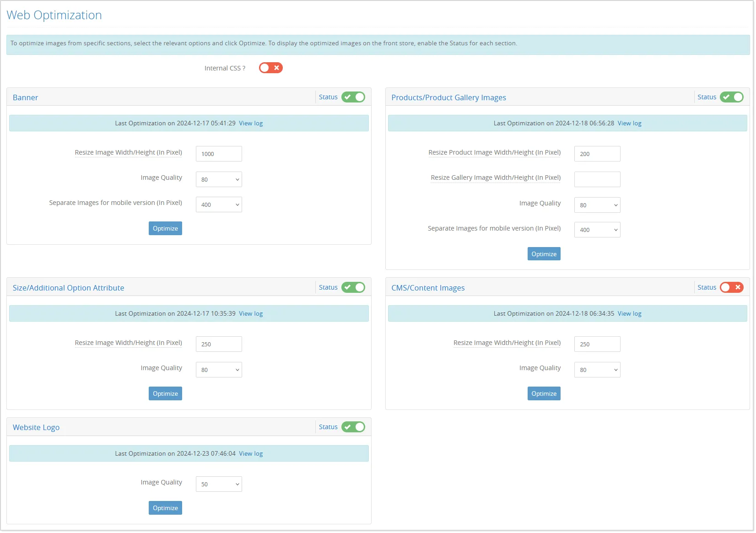Image resolution: width=756 pixels, height=533 pixels.
Task: Open Size/Additional Option Image Quality dropdown
Action: tap(219, 370)
